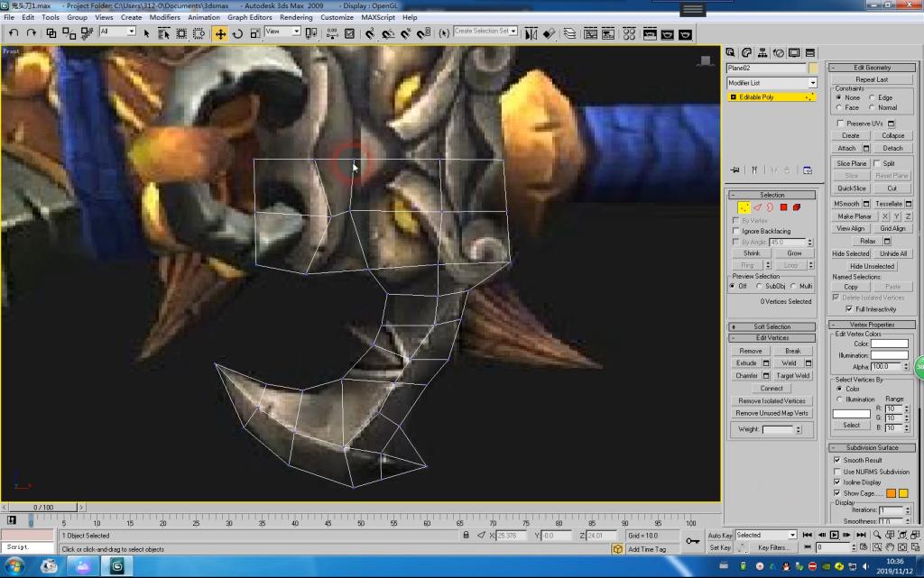Toggle the Split checkbox
924x578 pixels.
pos(877,163)
